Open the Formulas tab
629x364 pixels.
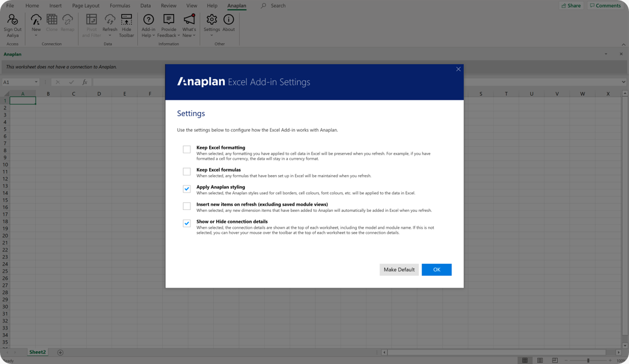(120, 6)
